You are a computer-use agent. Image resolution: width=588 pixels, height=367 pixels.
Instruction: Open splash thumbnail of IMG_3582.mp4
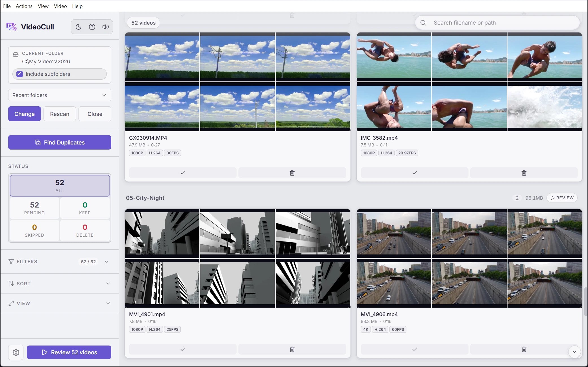(x=545, y=107)
